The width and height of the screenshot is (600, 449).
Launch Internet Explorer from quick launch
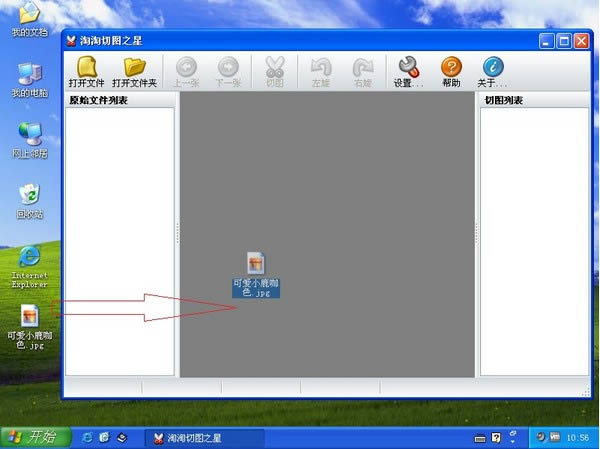click(x=87, y=438)
